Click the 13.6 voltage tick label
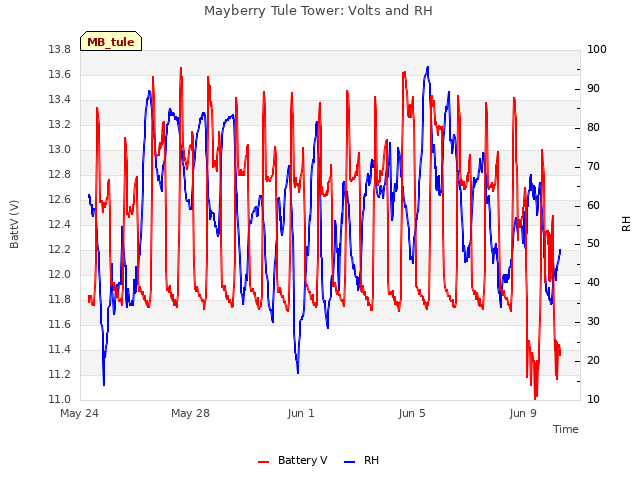The image size is (640, 480). pyautogui.click(x=60, y=75)
